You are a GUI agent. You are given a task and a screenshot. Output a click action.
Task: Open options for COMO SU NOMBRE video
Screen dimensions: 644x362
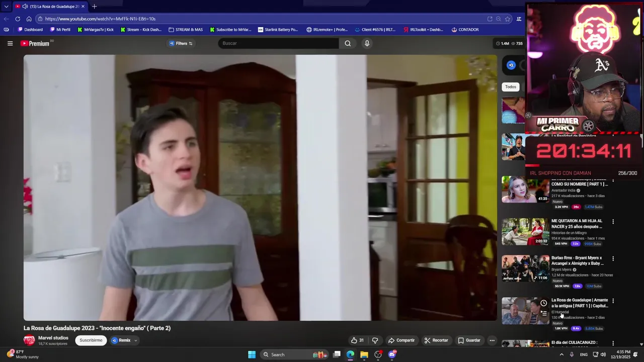613,179
